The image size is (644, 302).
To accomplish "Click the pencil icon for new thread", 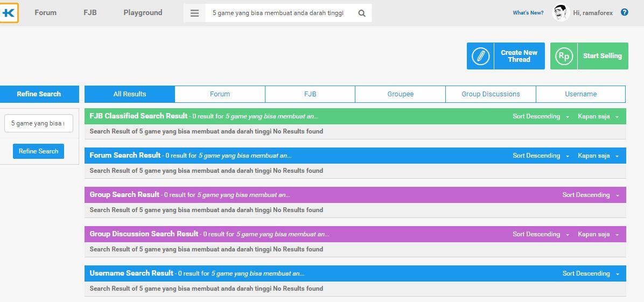I will coord(480,56).
